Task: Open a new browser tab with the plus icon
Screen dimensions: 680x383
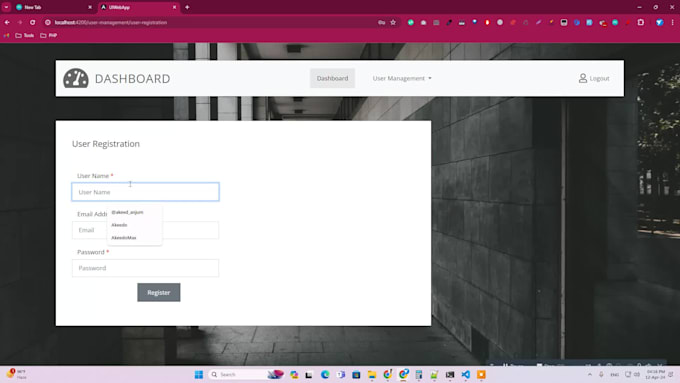Action: (x=187, y=7)
